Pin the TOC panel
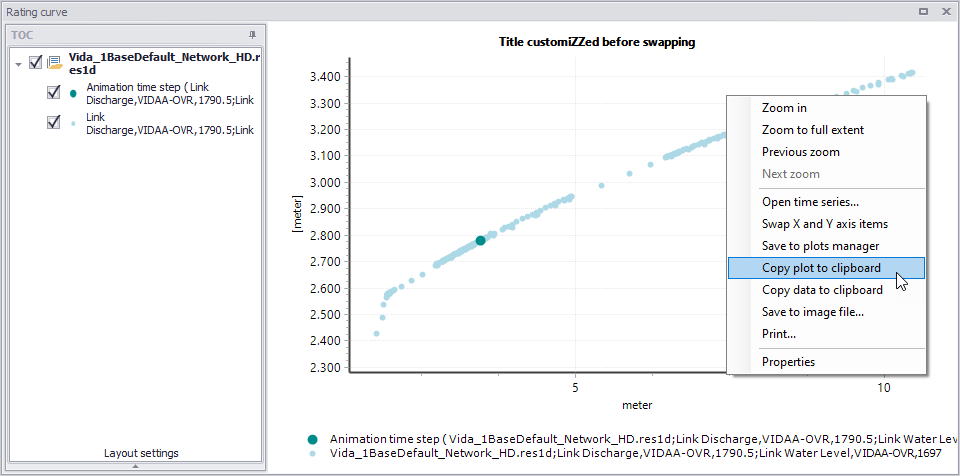Image resolution: width=960 pixels, height=476 pixels. 252,34
